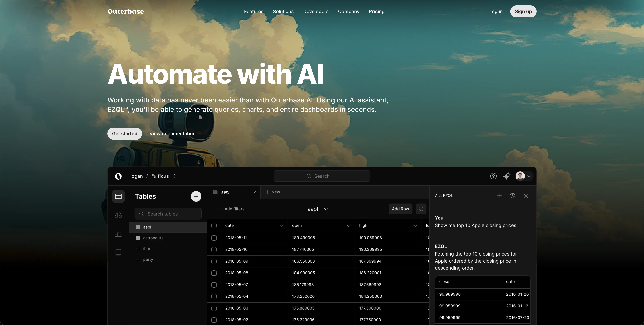Start a new EZQL chat with the plus icon
The height and width of the screenshot is (325, 644).
499,196
